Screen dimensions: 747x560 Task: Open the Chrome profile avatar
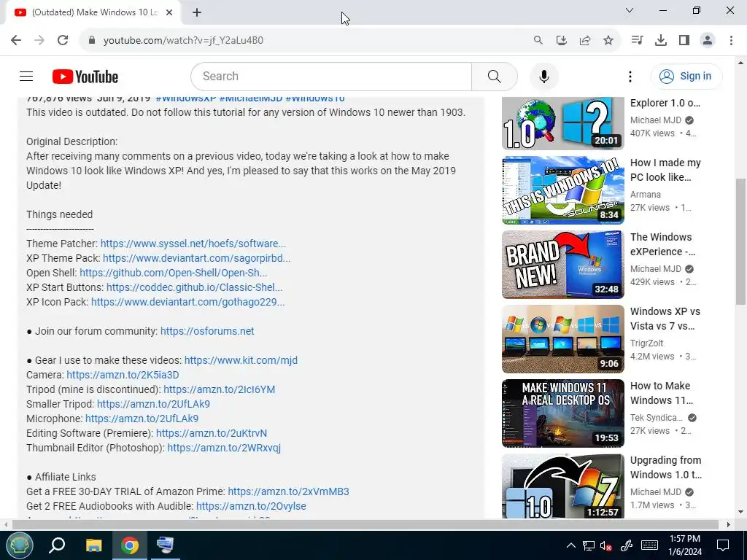pos(708,40)
